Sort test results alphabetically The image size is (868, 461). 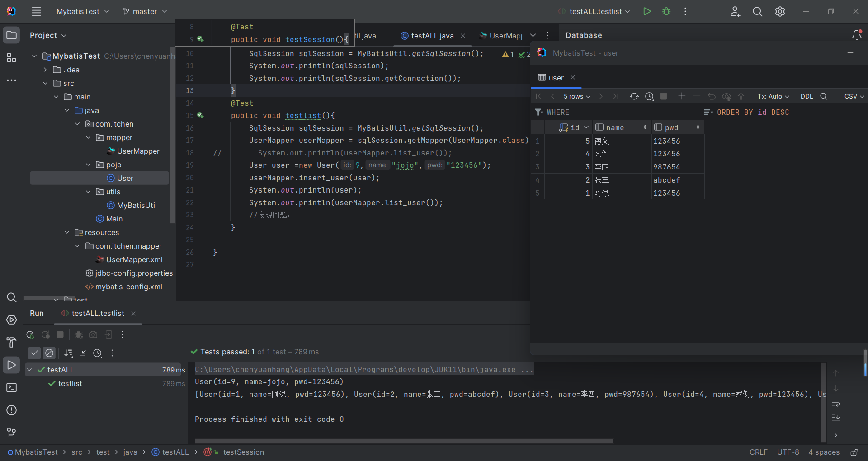pos(68,353)
